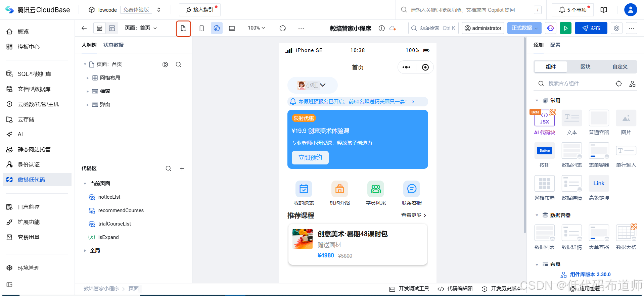Switch to the layout view icon
This screenshot has width=644, height=296.
tap(112, 28)
